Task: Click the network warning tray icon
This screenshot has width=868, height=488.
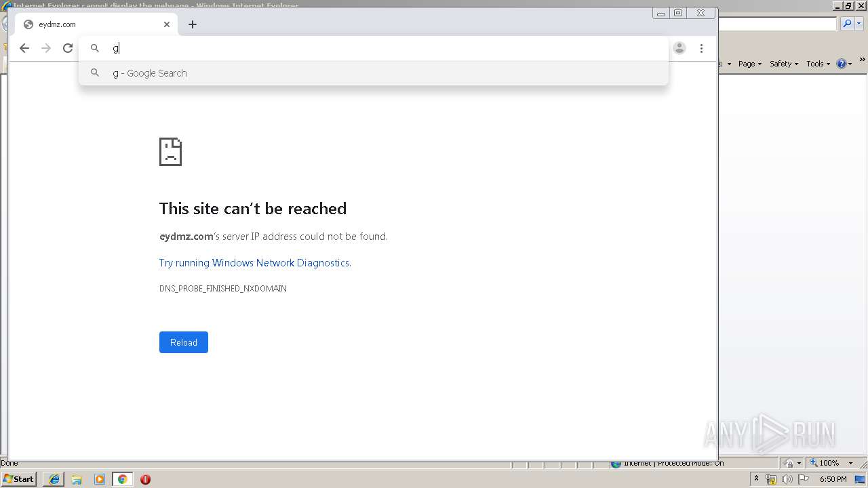Action: pos(771,479)
